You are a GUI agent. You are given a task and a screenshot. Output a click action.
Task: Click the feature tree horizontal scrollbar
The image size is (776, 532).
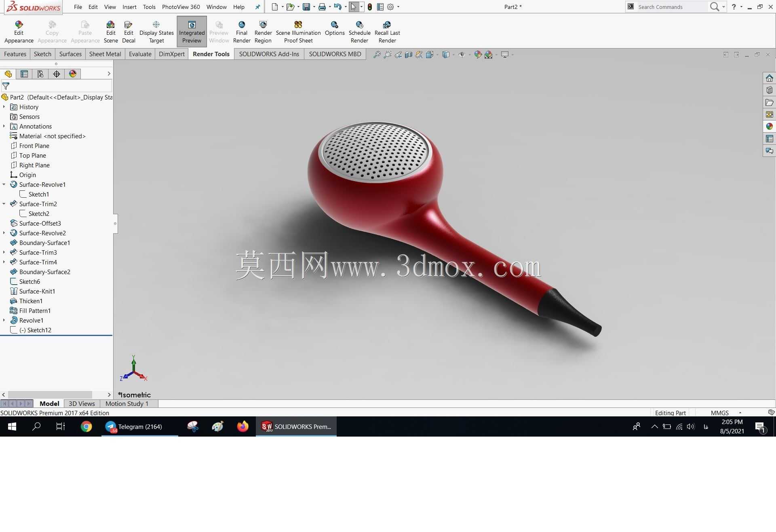(x=50, y=395)
